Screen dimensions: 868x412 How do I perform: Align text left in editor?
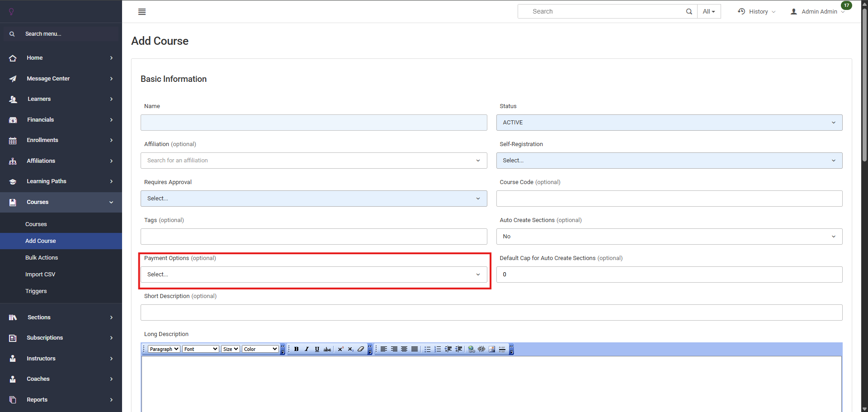point(384,349)
